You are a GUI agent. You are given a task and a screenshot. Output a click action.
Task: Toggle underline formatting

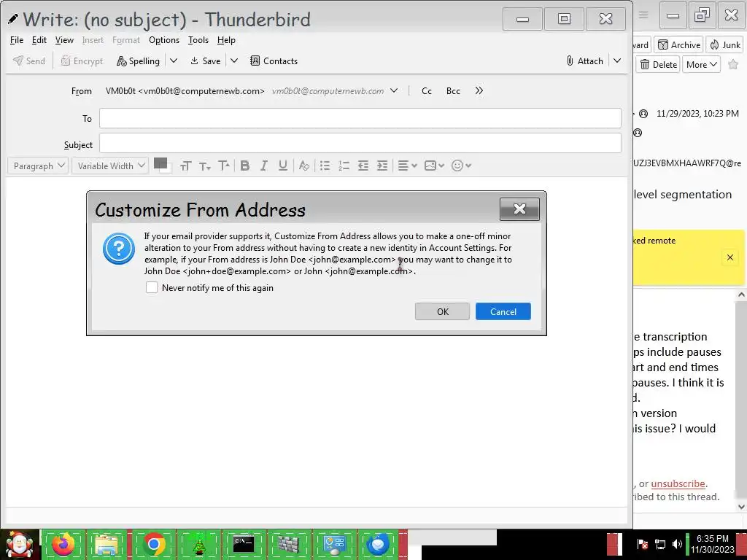point(283,166)
